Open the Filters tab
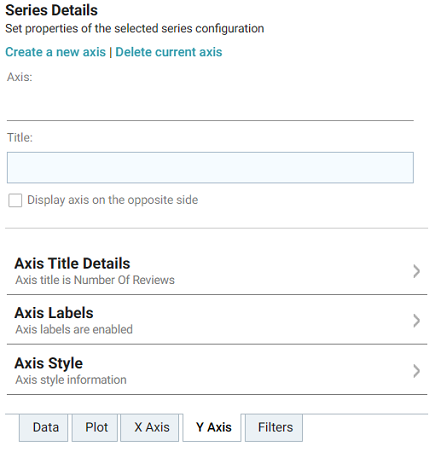This screenshot has width=435, height=452. pyautogui.click(x=274, y=428)
